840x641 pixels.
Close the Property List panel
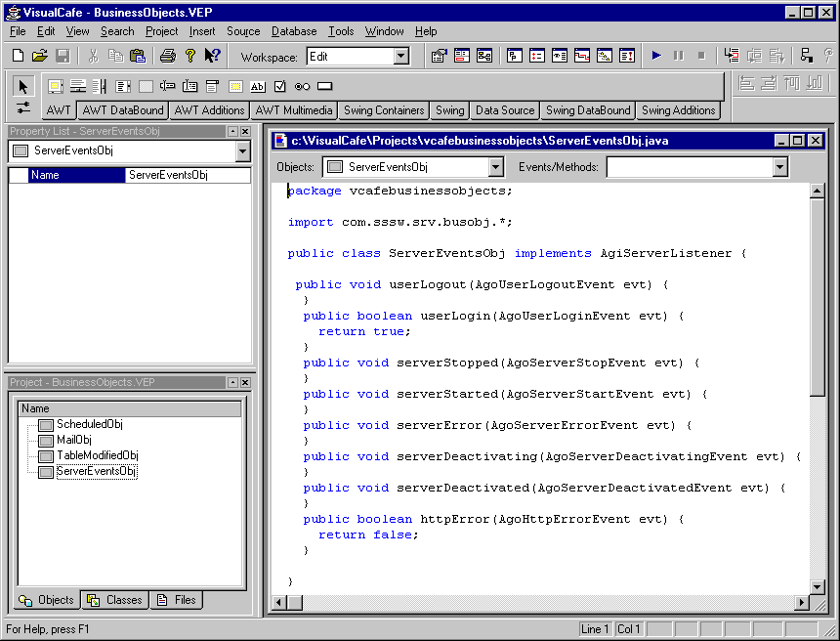pyautogui.click(x=245, y=131)
